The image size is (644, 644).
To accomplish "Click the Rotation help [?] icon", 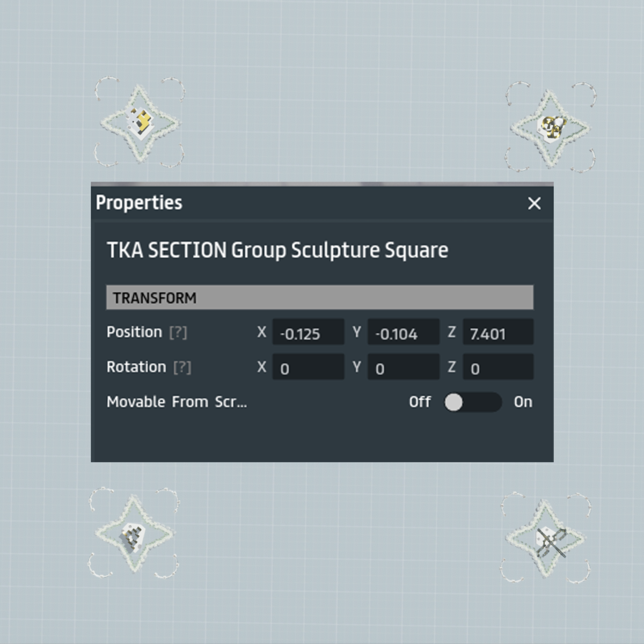I will (182, 367).
